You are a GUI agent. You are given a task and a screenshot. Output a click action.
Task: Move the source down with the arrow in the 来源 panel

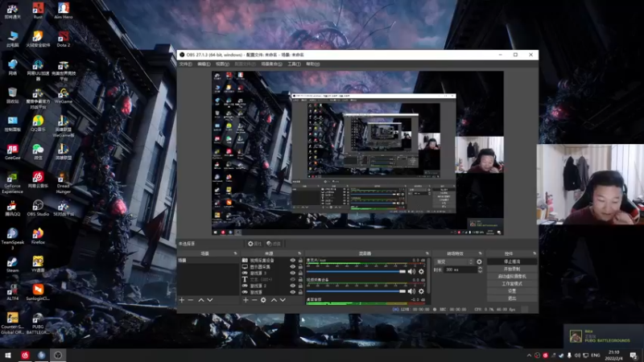(x=283, y=300)
